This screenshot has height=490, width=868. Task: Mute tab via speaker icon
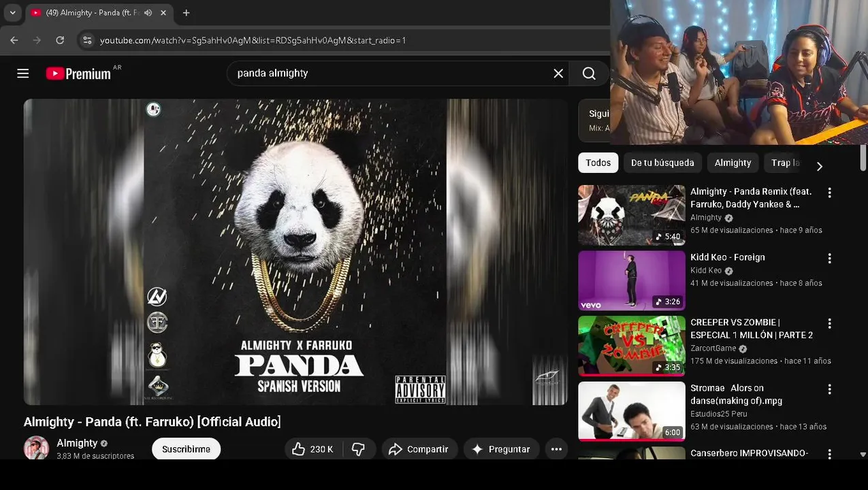(x=148, y=12)
